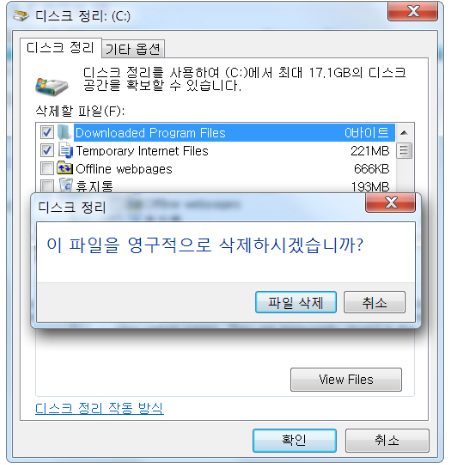Click the Temporary Internet Files document icon
The height and width of the screenshot is (465, 450).
coord(65,150)
